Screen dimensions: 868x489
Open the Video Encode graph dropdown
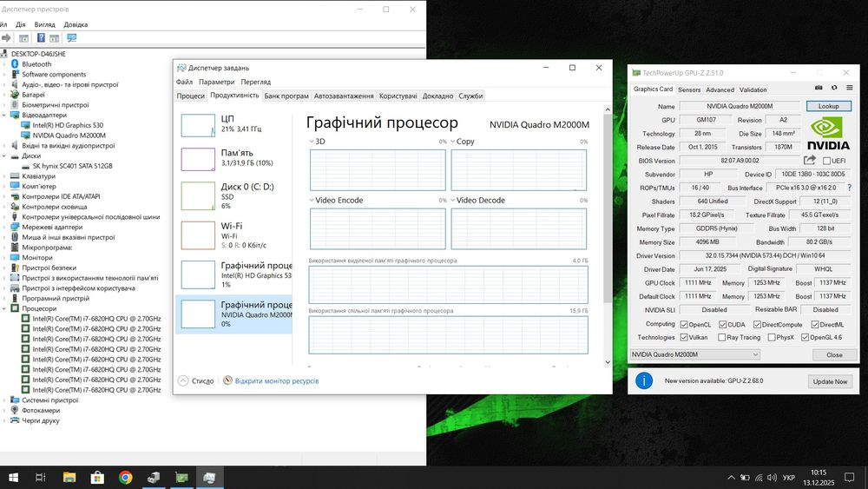tap(312, 200)
